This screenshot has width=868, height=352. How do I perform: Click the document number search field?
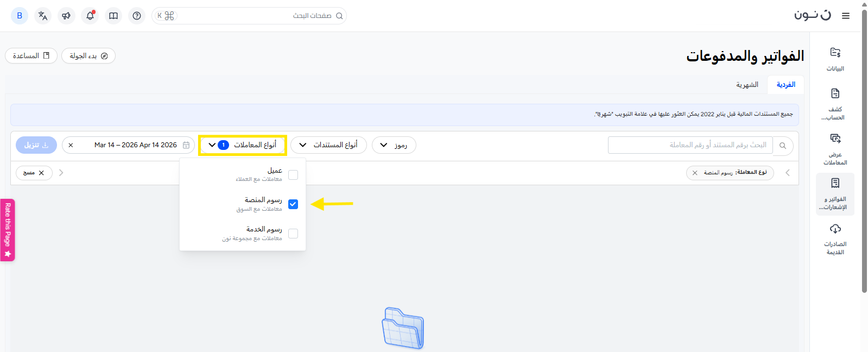tap(689, 145)
